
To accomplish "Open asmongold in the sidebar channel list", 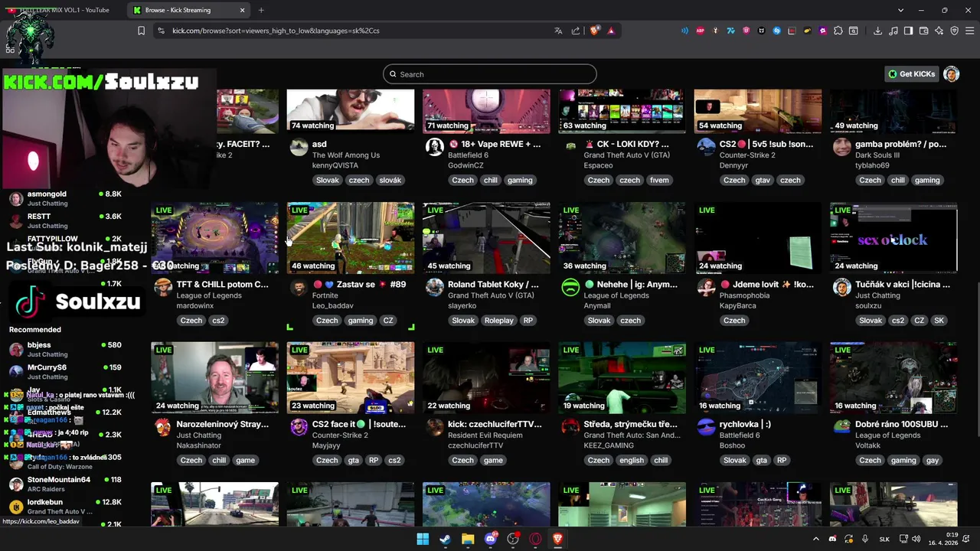I will (x=65, y=199).
